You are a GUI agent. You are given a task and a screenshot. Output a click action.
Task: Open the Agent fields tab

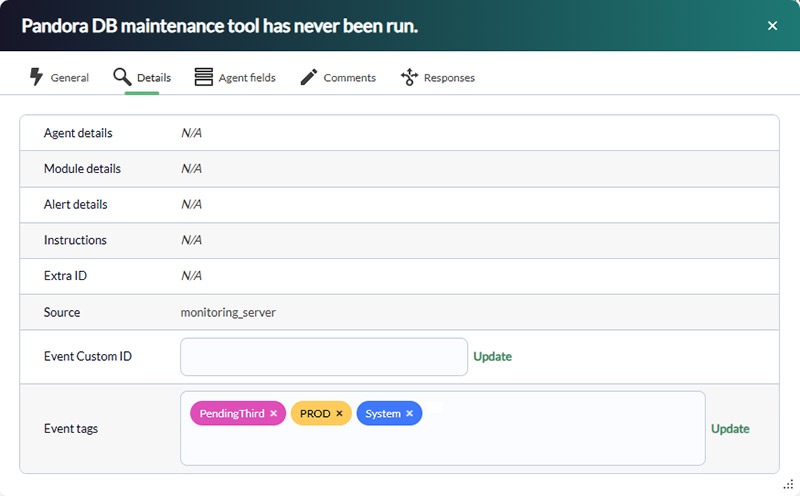click(235, 78)
